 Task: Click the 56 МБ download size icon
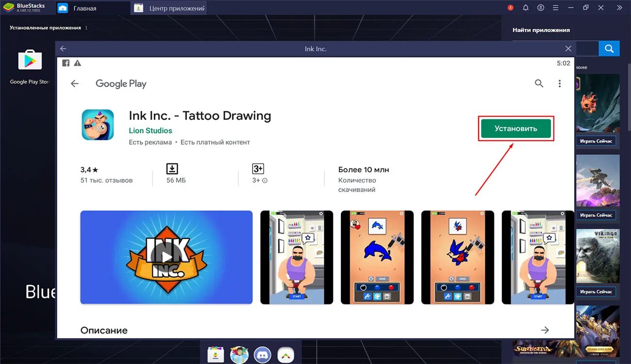(x=172, y=169)
